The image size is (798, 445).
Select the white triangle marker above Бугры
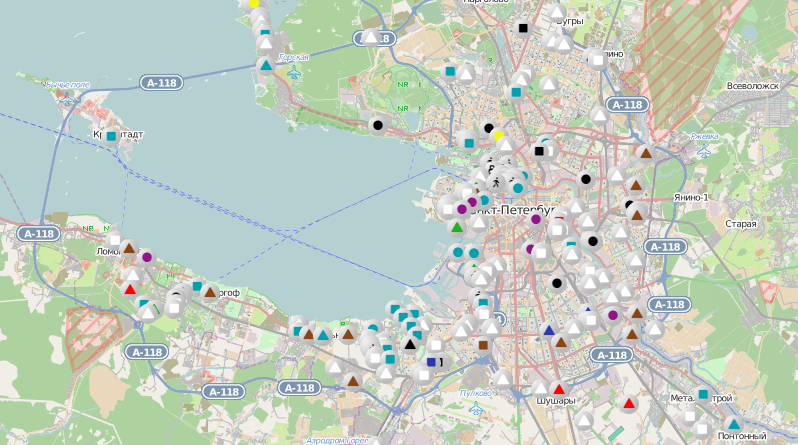click(557, 13)
